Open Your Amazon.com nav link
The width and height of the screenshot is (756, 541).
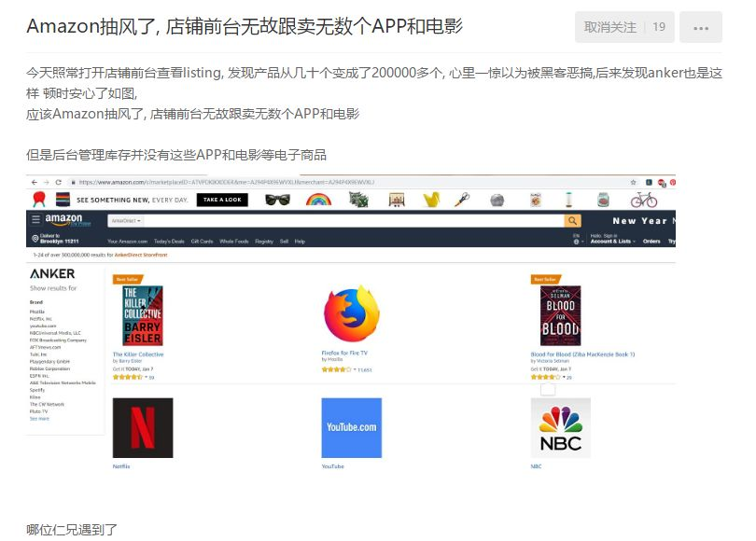127,242
